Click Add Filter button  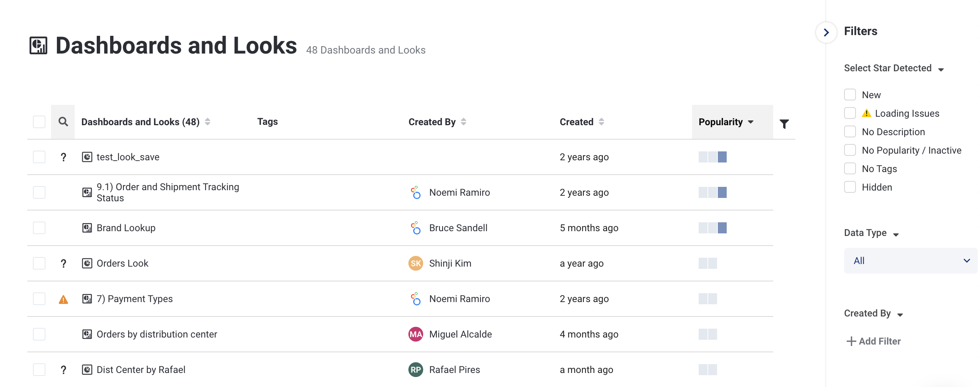point(874,341)
